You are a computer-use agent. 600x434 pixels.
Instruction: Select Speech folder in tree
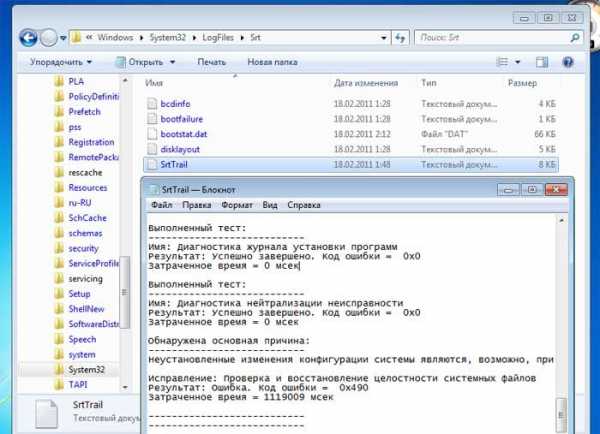click(x=82, y=339)
